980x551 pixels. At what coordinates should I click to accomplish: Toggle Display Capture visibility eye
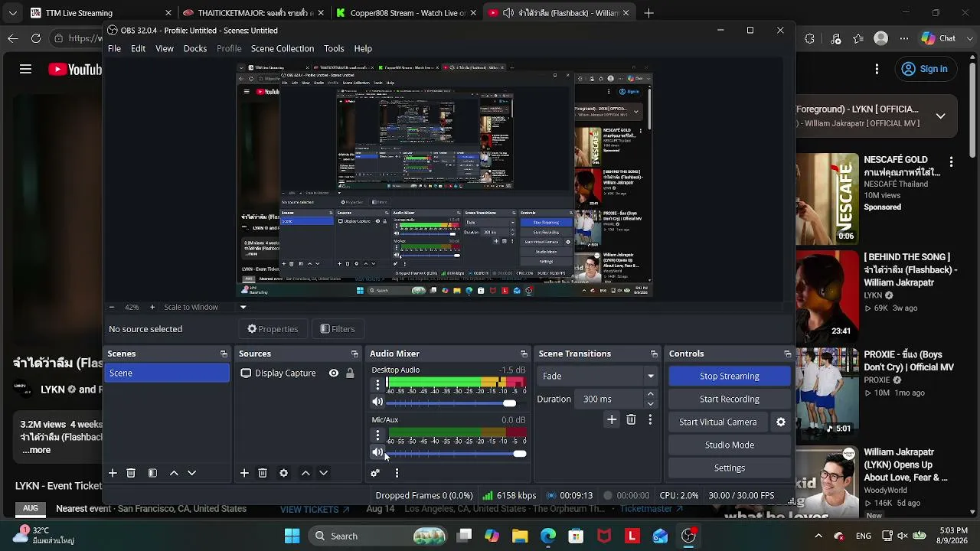pos(334,373)
